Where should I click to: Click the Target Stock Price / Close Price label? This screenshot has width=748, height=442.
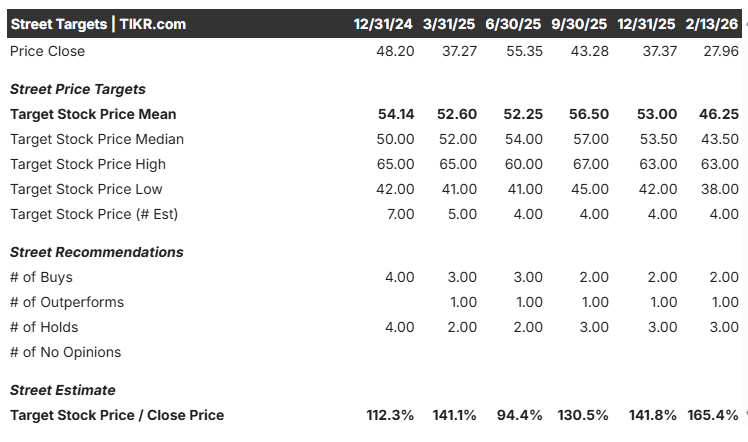point(117,415)
